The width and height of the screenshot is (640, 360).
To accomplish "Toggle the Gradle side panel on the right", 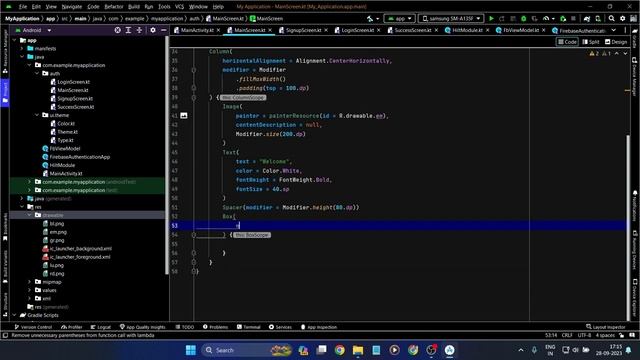I will coord(635,38).
